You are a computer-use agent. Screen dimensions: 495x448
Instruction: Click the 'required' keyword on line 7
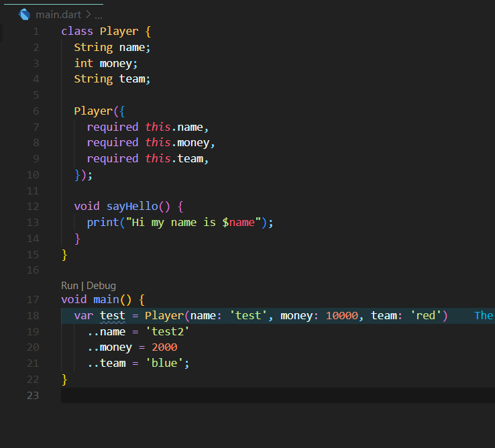113,127
